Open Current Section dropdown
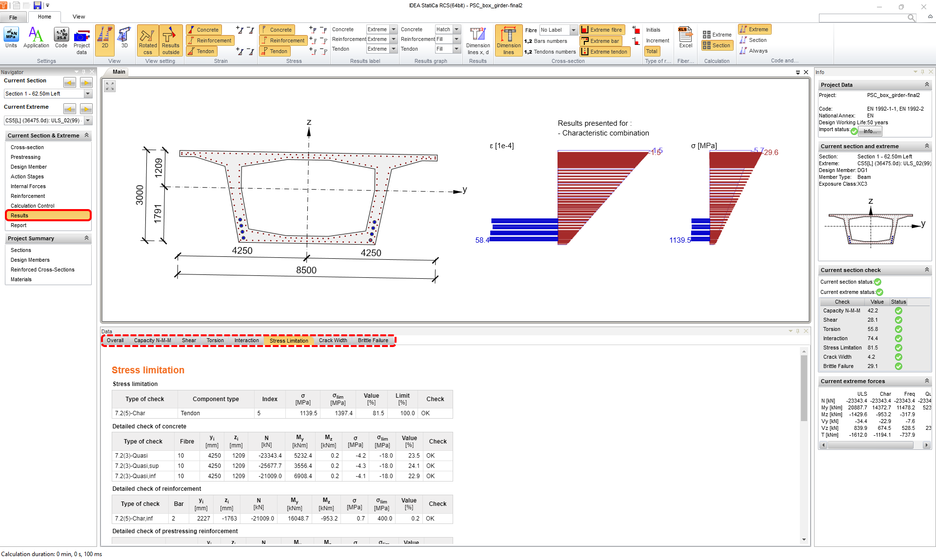This screenshot has height=560, width=936. 88,94
